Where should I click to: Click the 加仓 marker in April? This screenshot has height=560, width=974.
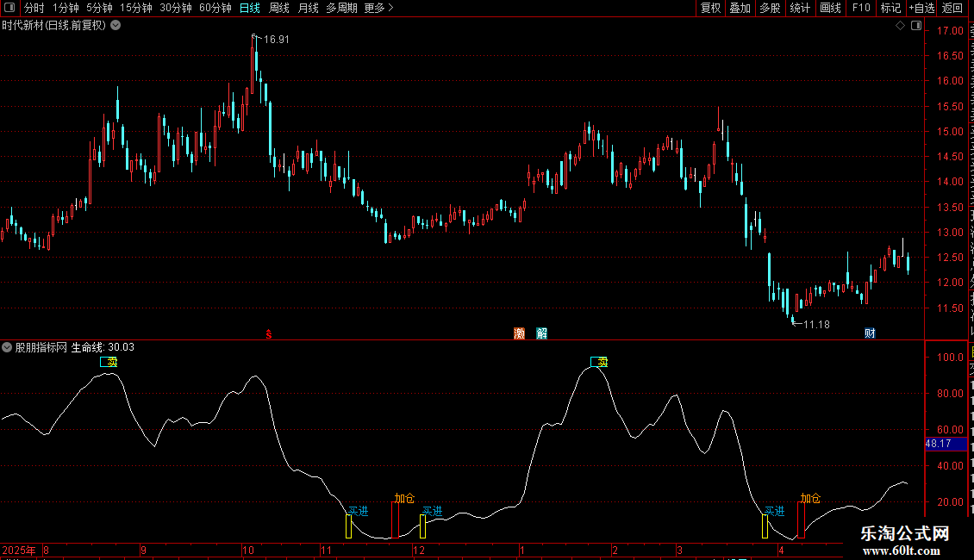pyautogui.click(x=810, y=498)
